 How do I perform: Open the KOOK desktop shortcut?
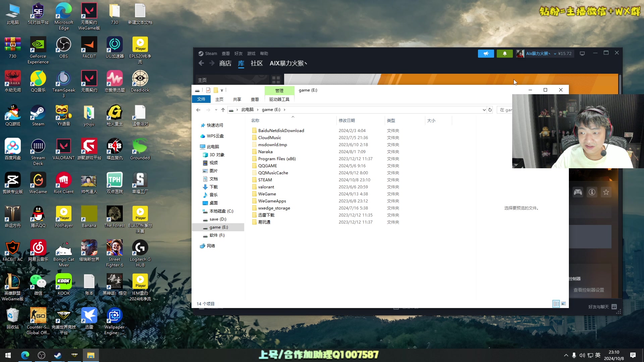[63, 285]
